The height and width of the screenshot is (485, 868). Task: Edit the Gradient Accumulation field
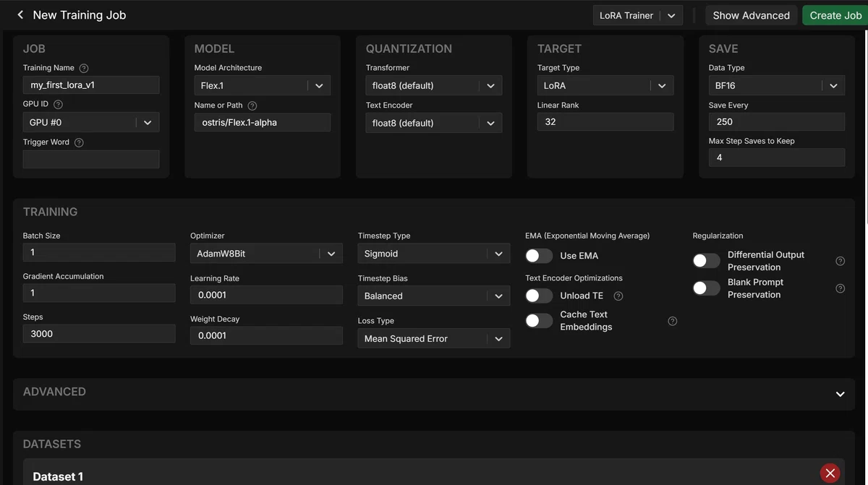click(99, 293)
